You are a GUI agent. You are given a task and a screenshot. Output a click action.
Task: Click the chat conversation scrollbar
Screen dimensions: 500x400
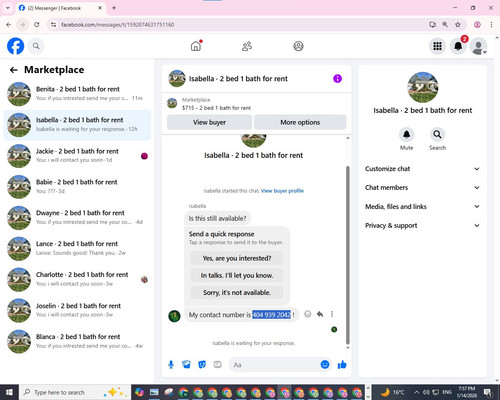coord(348,255)
